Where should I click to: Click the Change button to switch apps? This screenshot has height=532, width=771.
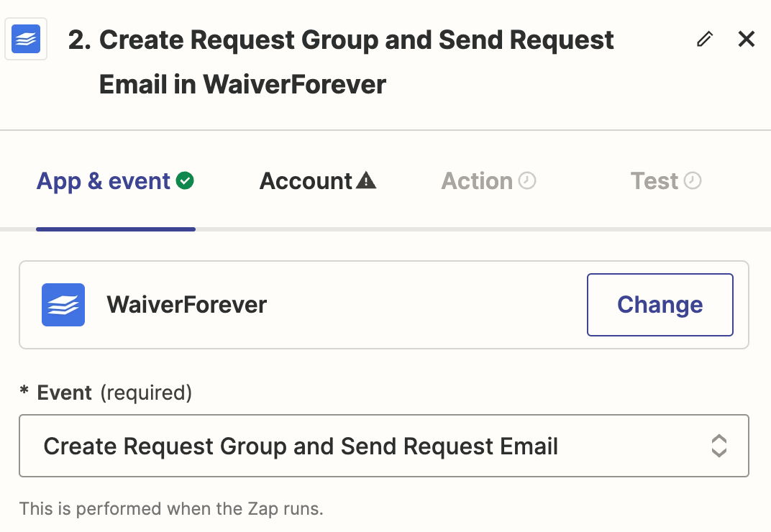point(660,305)
